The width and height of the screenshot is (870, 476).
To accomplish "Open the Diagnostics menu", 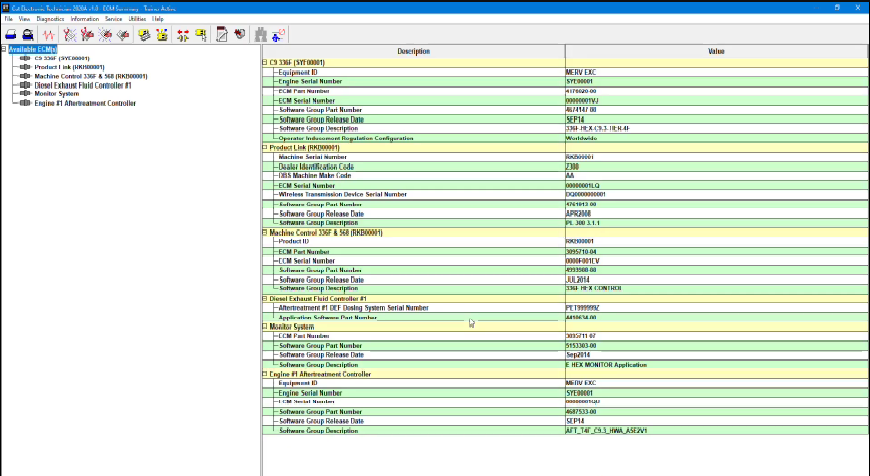I will (49, 19).
